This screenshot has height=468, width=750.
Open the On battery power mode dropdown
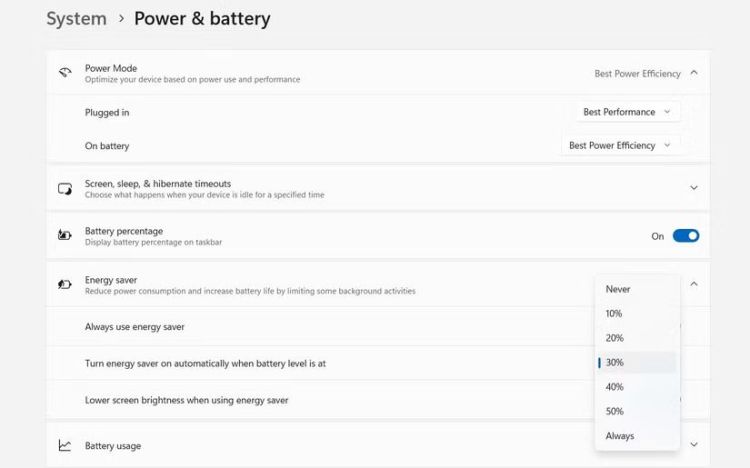click(619, 145)
